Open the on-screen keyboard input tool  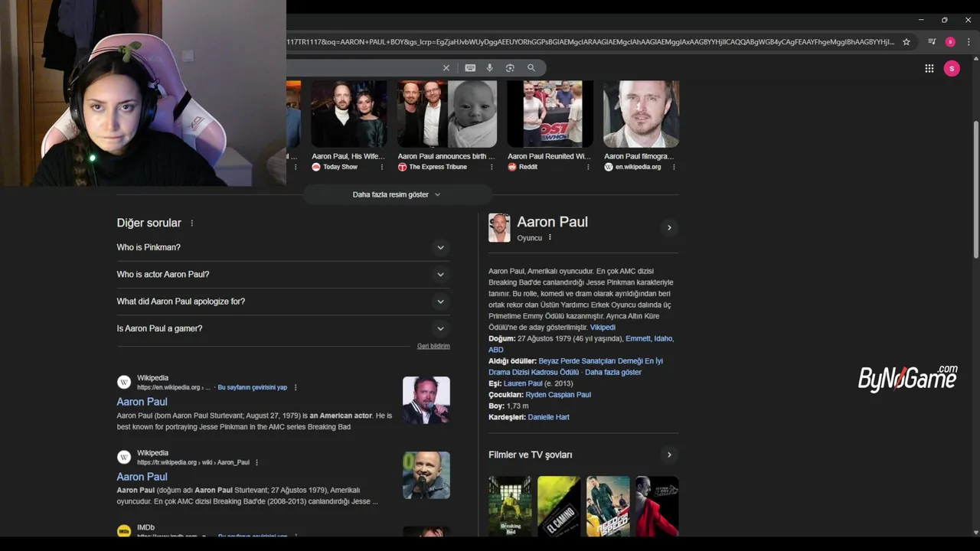pos(470,68)
